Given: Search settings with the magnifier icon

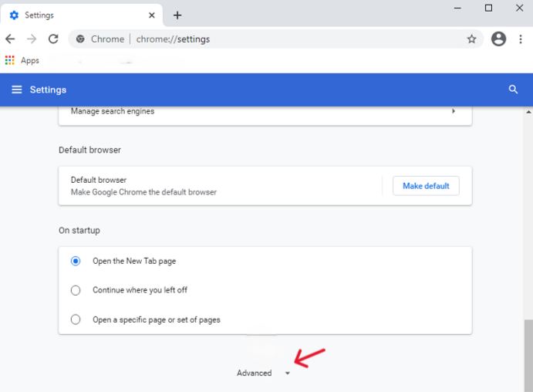Looking at the screenshot, I should tap(513, 90).
